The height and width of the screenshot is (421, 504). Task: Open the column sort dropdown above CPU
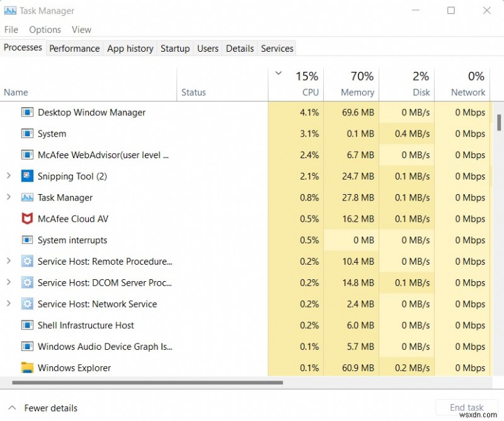click(278, 73)
